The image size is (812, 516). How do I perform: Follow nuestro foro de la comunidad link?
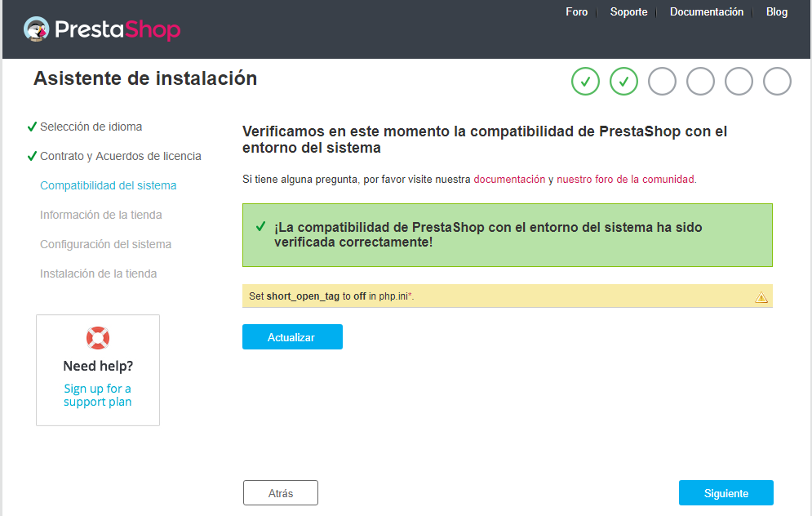point(626,180)
